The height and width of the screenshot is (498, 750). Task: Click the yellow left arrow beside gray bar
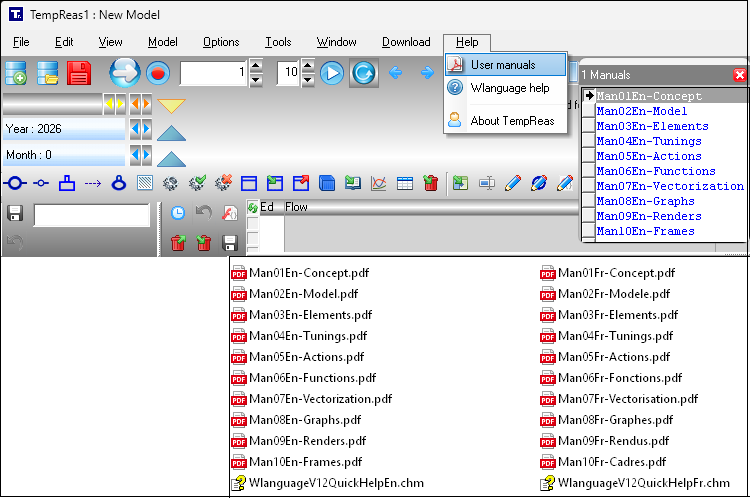point(110,103)
